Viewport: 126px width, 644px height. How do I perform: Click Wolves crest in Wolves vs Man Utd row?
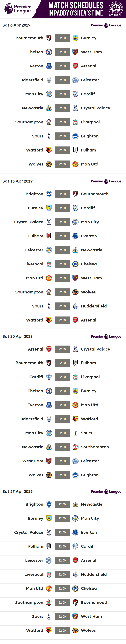(49, 164)
